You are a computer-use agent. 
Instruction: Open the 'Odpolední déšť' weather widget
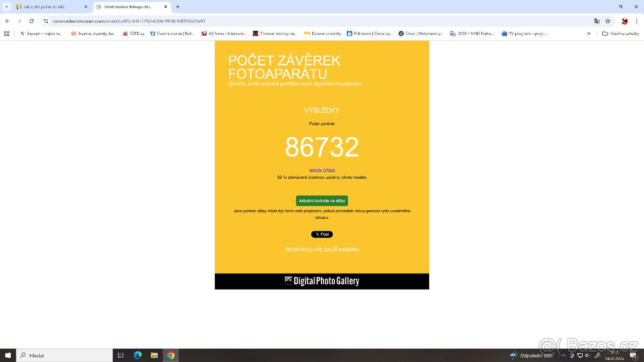tap(531, 355)
